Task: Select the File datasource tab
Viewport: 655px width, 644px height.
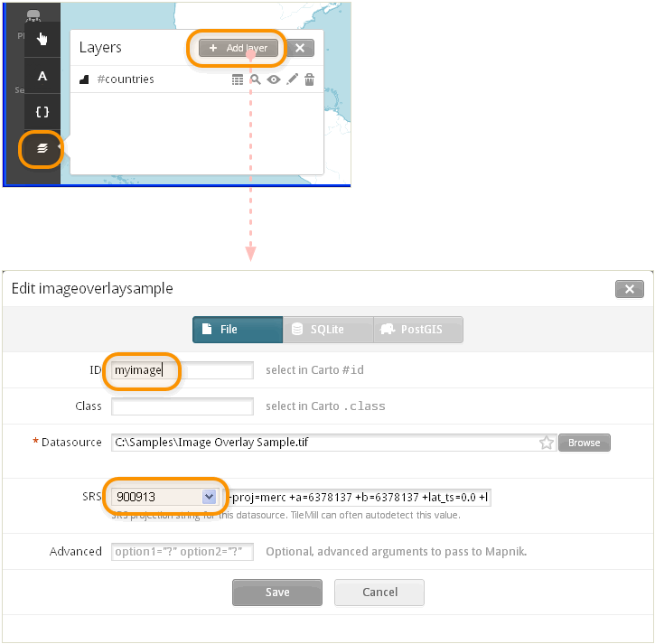Action: [x=238, y=330]
